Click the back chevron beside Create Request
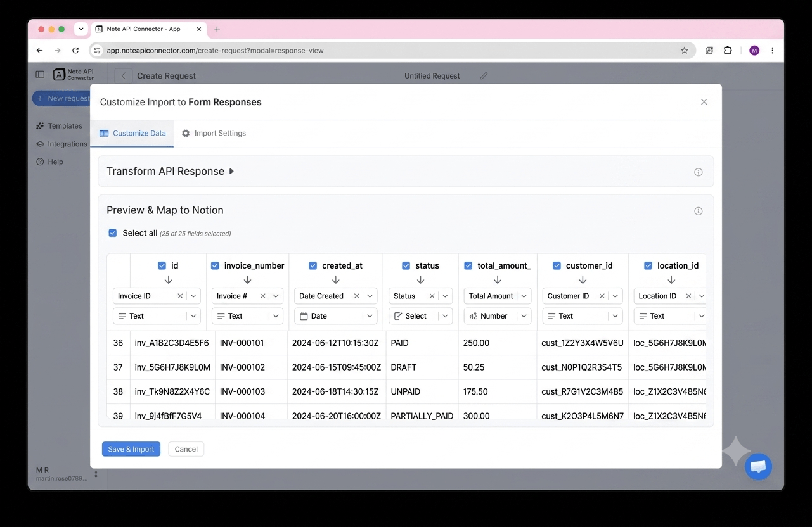 (x=124, y=76)
